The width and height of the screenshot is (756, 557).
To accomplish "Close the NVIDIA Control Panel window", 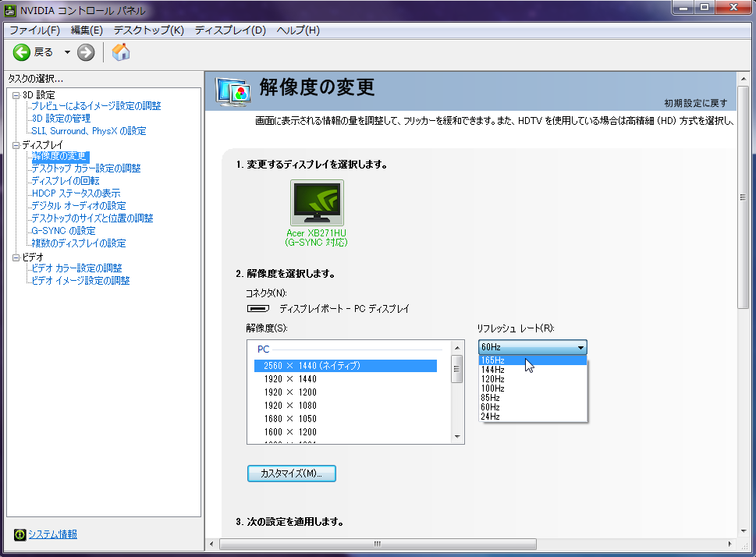I will coord(734,8).
